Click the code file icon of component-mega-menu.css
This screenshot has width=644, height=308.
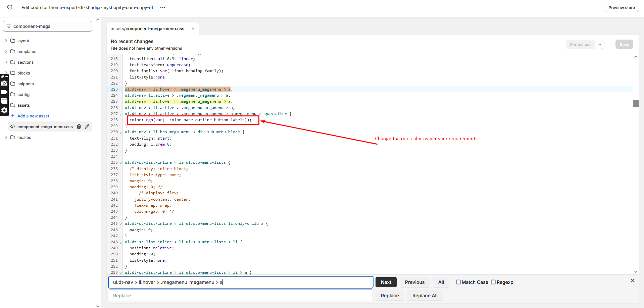(x=13, y=126)
